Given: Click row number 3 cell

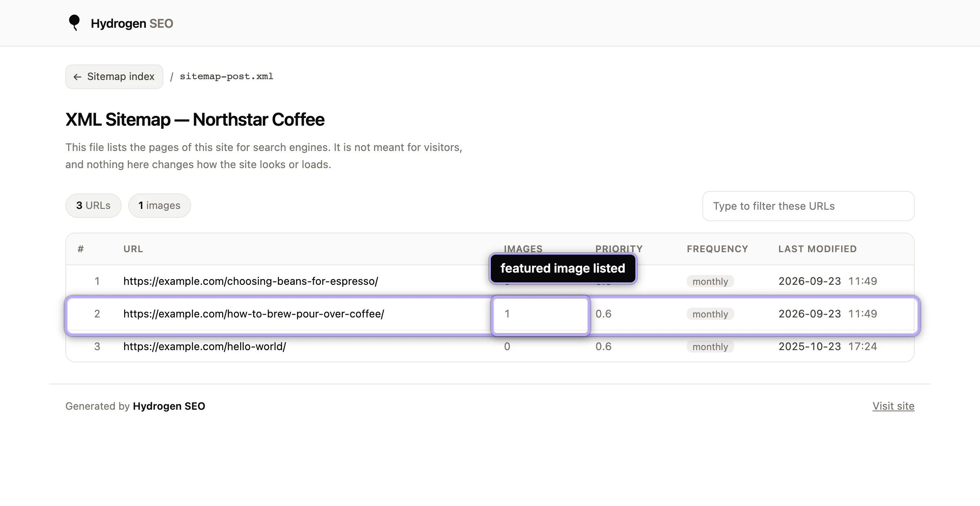Looking at the screenshot, I should click(x=97, y=346).
